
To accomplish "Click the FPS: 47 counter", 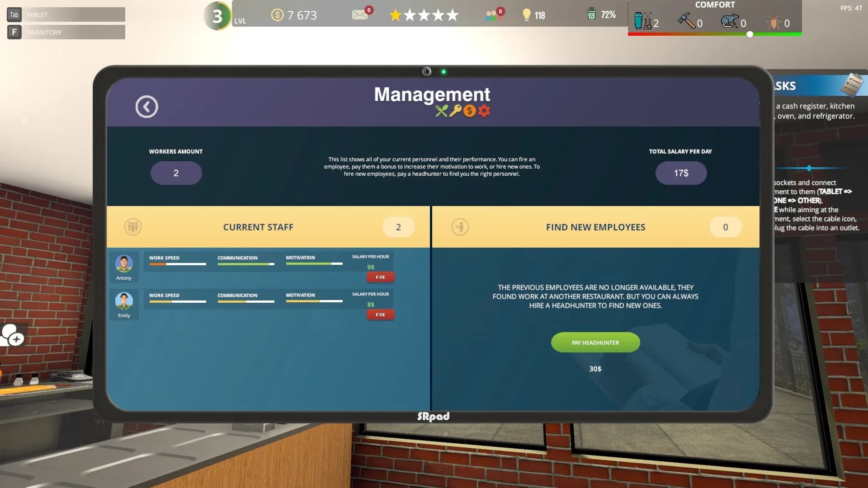I will point(851,8).
